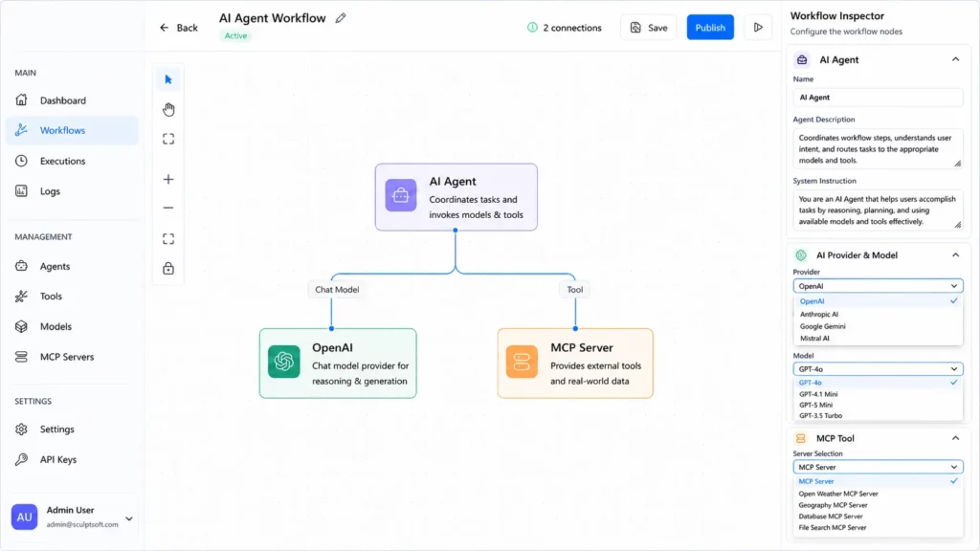
Task: Click the MCP Tool section icon
Action: [x=801, y=438]
